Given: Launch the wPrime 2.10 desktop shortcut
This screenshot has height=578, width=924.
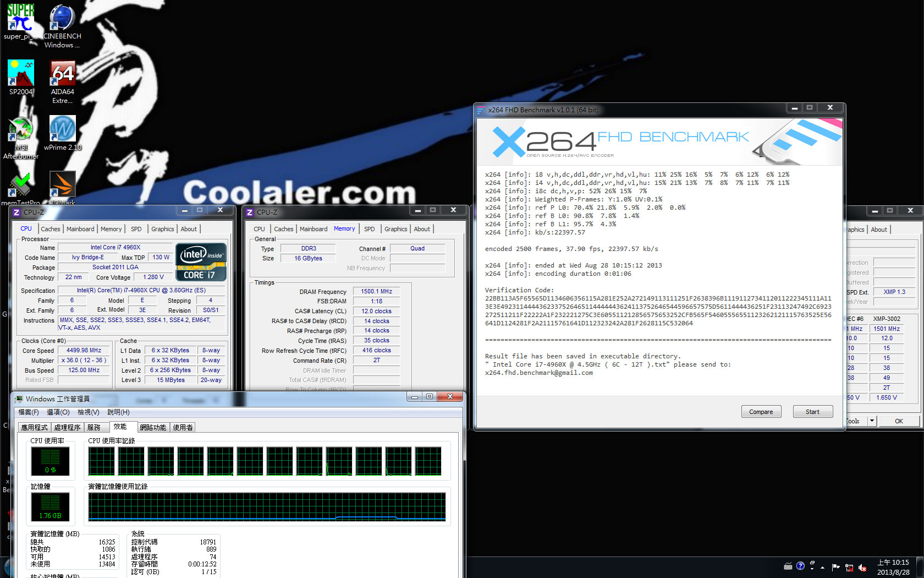Looking at the screenshot, I should point(62,133).
